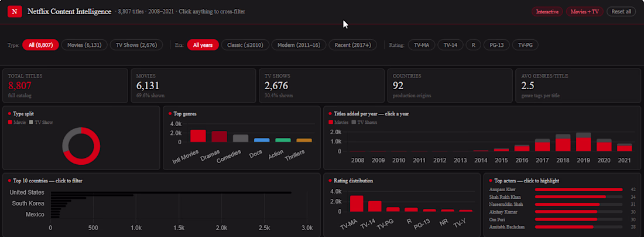Image resolution: width=644 pixels, height=237 pixels.
Task: Highlight actor Amitabh Bachchan
Action: point(563,226)
